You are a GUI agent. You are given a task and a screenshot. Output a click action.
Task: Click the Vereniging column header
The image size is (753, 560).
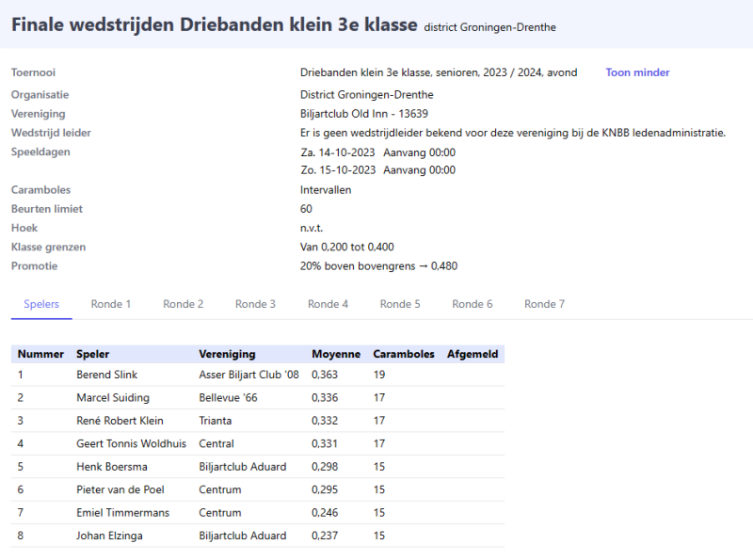pyautogui.click(x=227, y=355)
